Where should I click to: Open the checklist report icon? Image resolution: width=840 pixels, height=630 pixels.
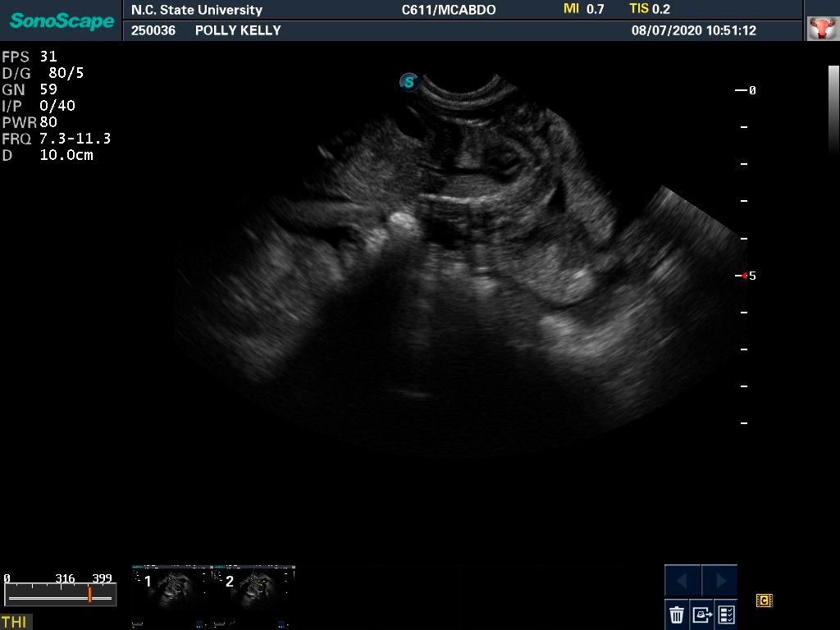[x=726, y=614]
